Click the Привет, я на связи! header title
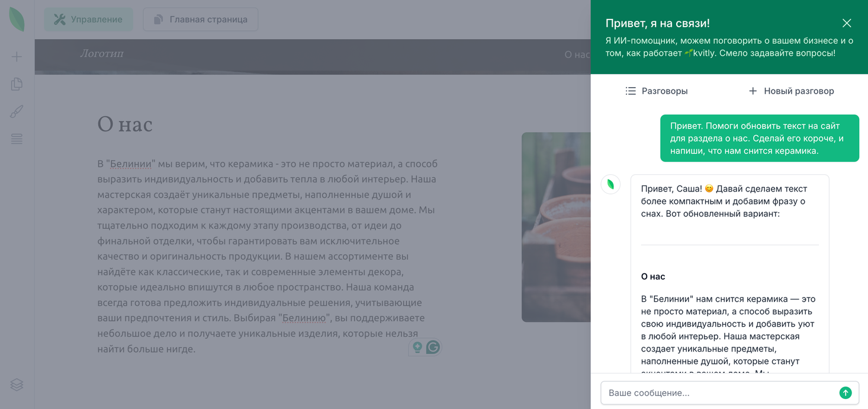 pos(657,23)
